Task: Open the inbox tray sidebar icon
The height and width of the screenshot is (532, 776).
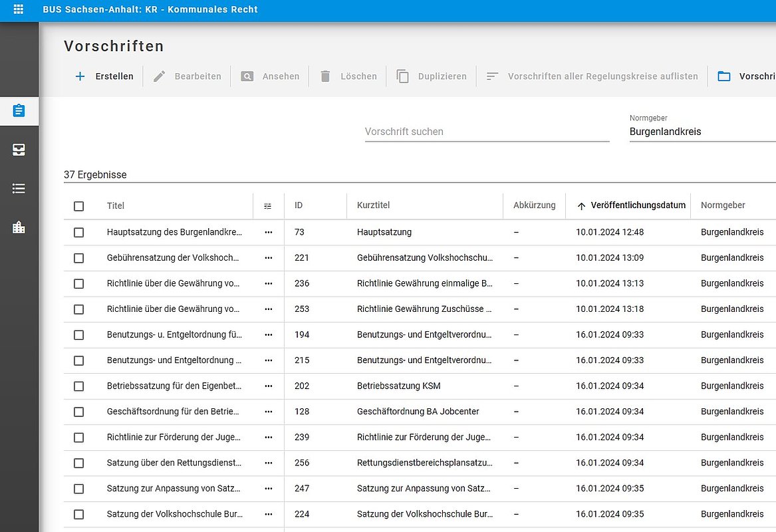Action: [x=19, y=150]
